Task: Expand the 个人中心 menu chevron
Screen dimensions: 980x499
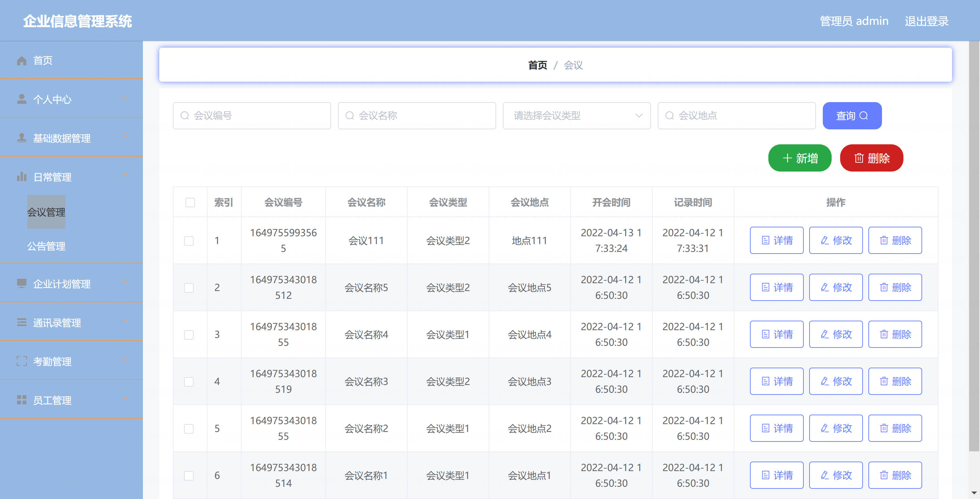Action: pyautogui.click(x=125, y=98)
